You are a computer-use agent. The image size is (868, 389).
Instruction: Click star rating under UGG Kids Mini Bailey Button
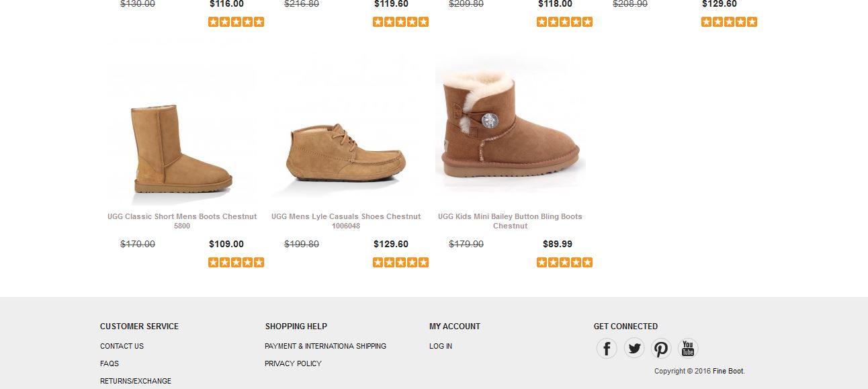pyautogui.click(x=564, y=262)
